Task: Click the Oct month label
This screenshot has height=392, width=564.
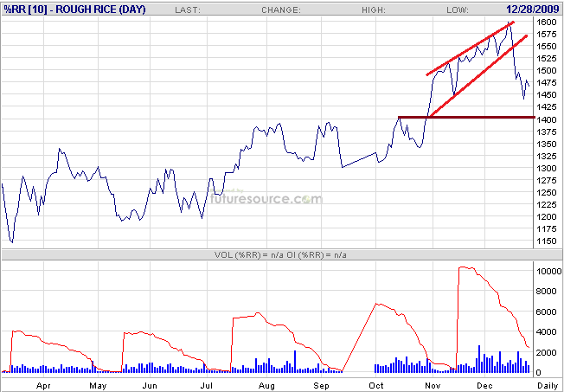Action: [376, 386]
